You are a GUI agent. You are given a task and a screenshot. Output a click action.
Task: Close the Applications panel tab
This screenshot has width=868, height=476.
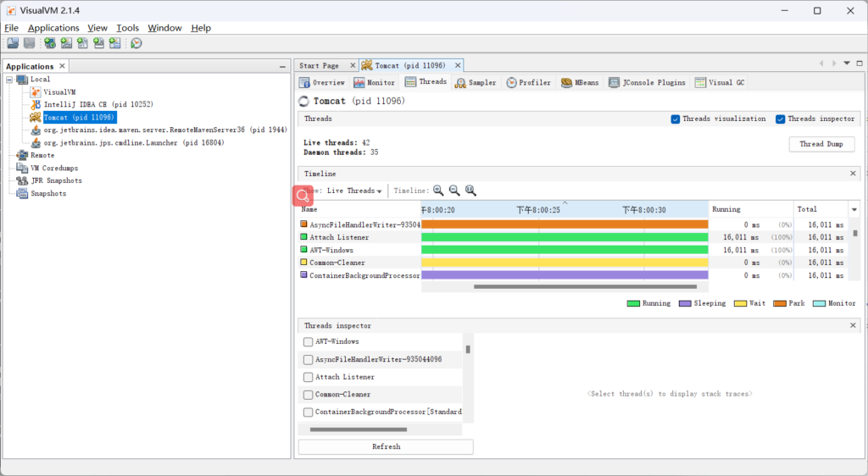(62, 66)
